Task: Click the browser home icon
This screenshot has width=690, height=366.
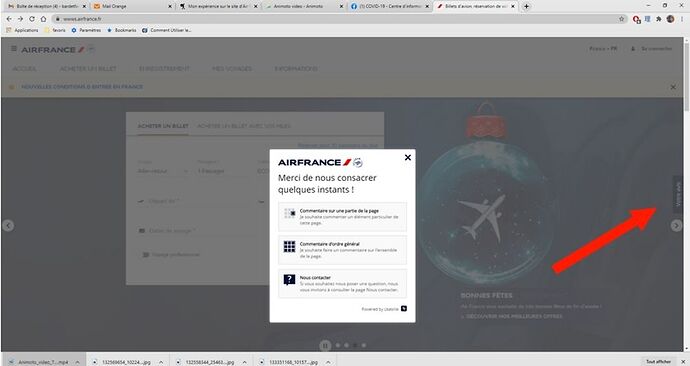Action: click(43, 19)
